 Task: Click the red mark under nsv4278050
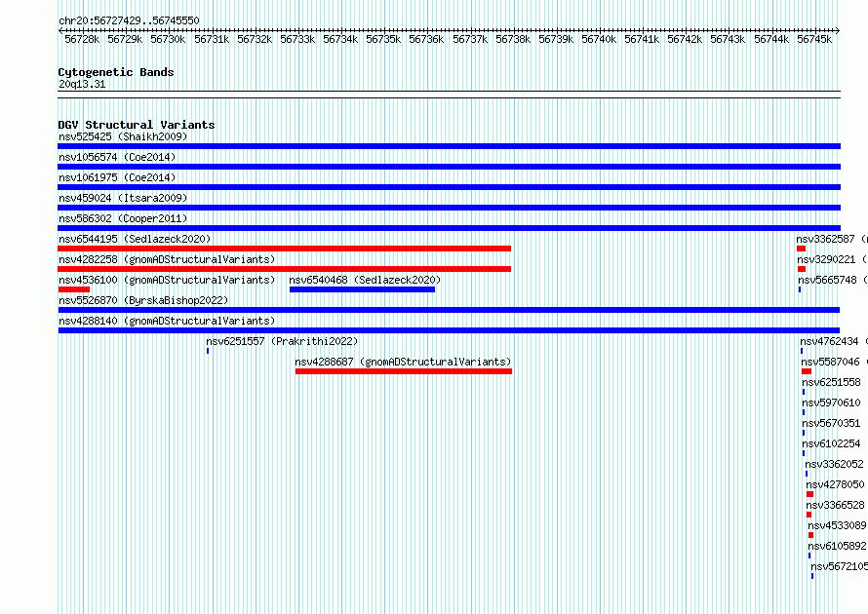coord(809,494)
